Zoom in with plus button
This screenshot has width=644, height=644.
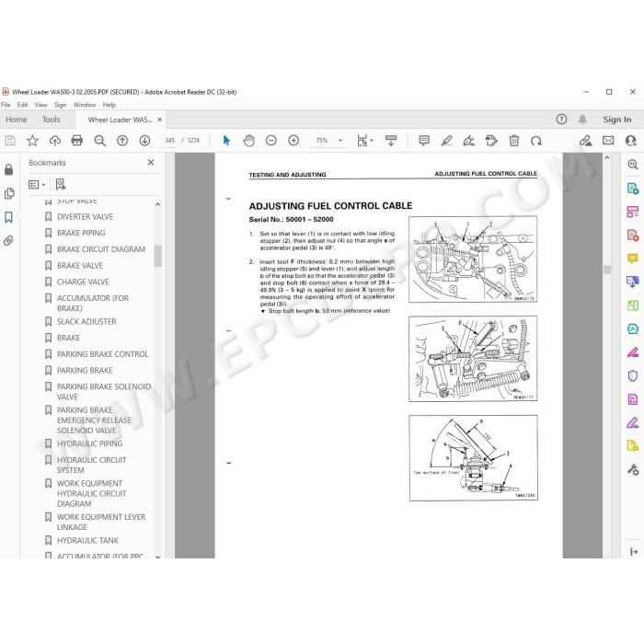[x=293, y=141]
